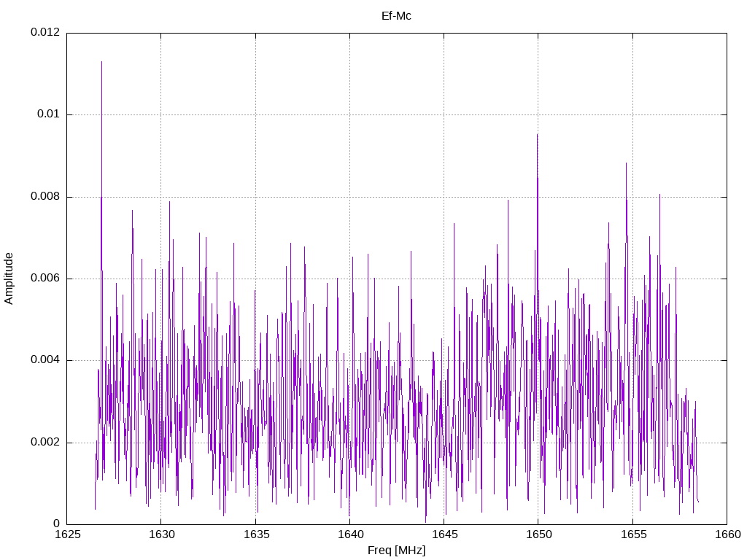
Task: Click the y-axis tick label '0.008'
Action: [45, 196]
